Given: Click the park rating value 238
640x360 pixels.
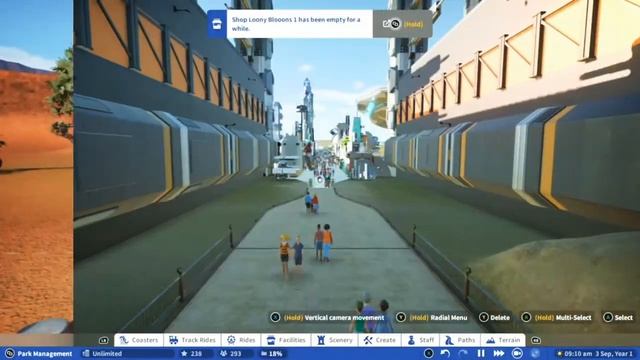Looking at the screenshot, I should pos(196,354).
